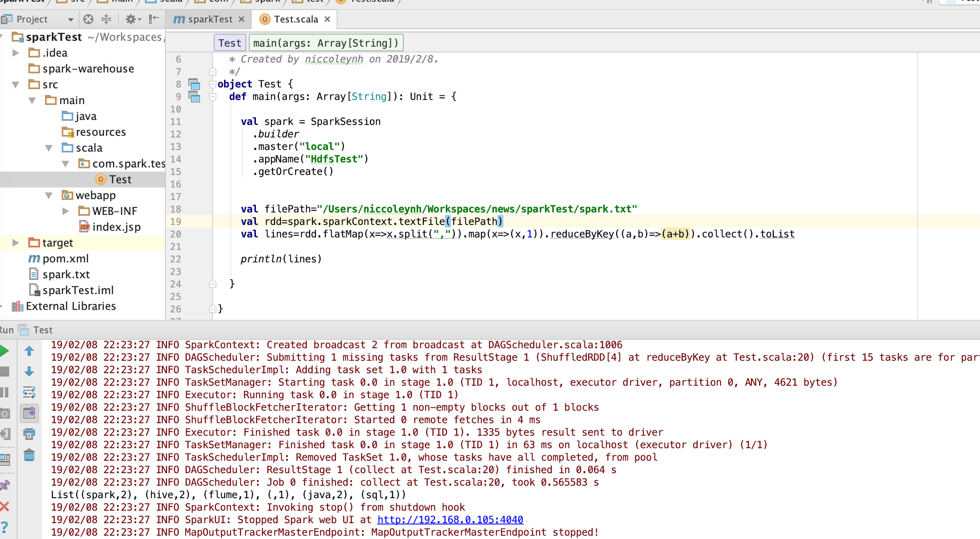Viewport: 980px width, 539px height.
Task: Collapse the com.spark.test package
Action: [x=65, y=164]
